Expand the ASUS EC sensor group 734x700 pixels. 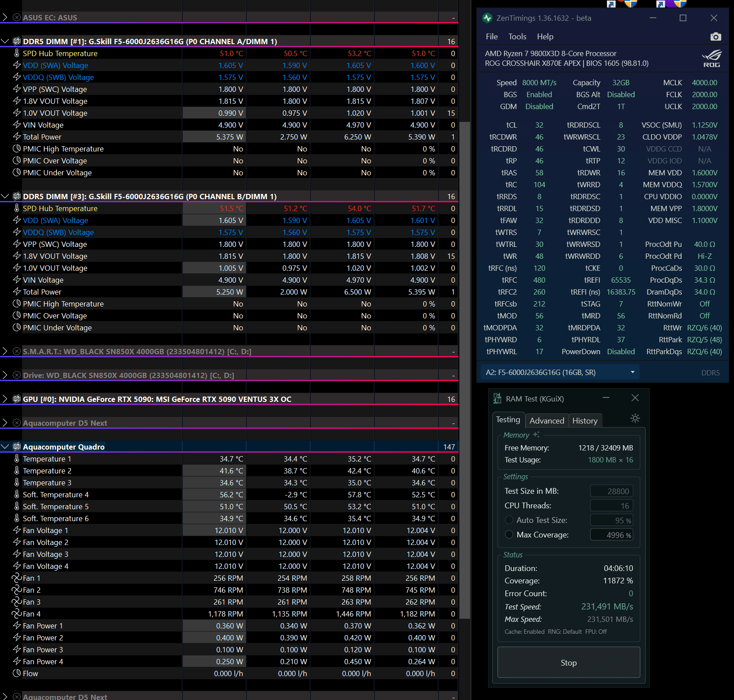(5, 17)
